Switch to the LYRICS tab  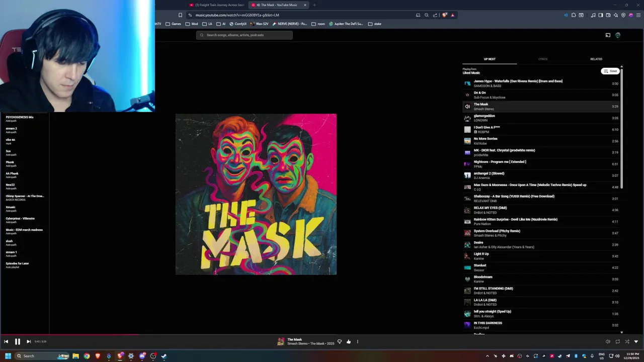click(543, 59)
